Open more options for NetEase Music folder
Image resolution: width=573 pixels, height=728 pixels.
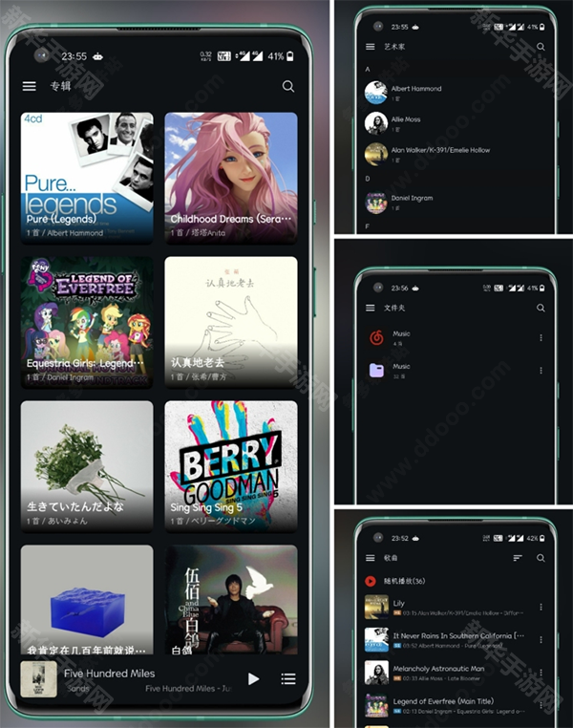541,338
